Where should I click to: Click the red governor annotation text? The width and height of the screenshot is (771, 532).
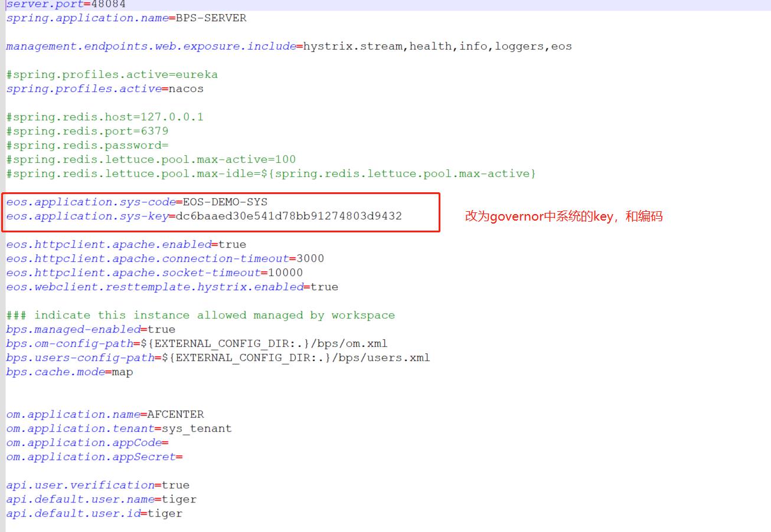pyautogui.click(x=563, y=216)
